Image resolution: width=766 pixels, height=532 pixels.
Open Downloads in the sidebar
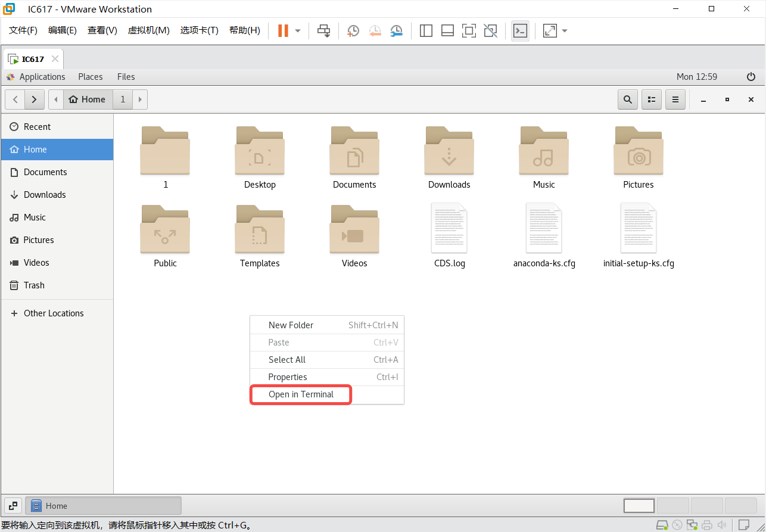pyautogui.click(x=57, y=195)
